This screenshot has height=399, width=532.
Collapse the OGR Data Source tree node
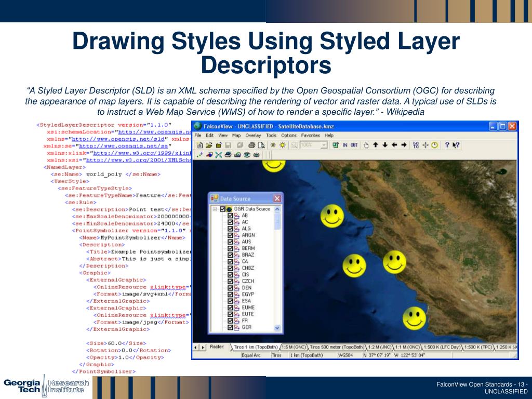(215, 209)
